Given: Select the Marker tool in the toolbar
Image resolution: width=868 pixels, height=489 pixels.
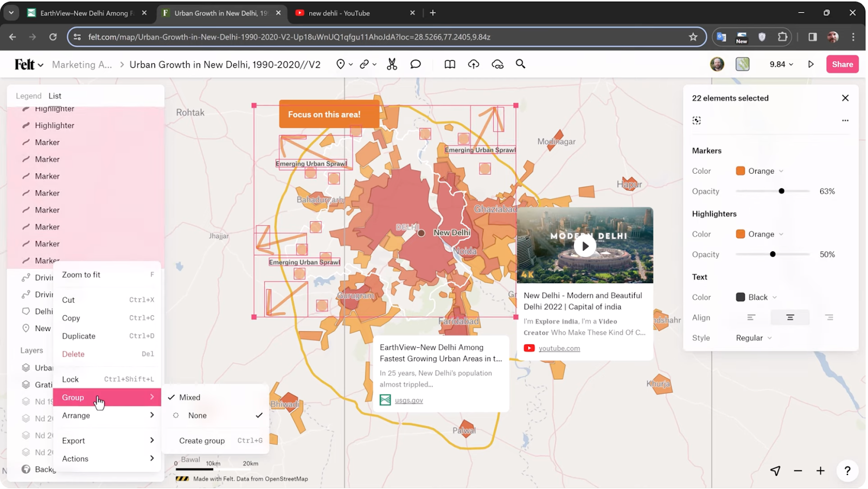Looking at the screenshot, I should click(x=341, y=64).
